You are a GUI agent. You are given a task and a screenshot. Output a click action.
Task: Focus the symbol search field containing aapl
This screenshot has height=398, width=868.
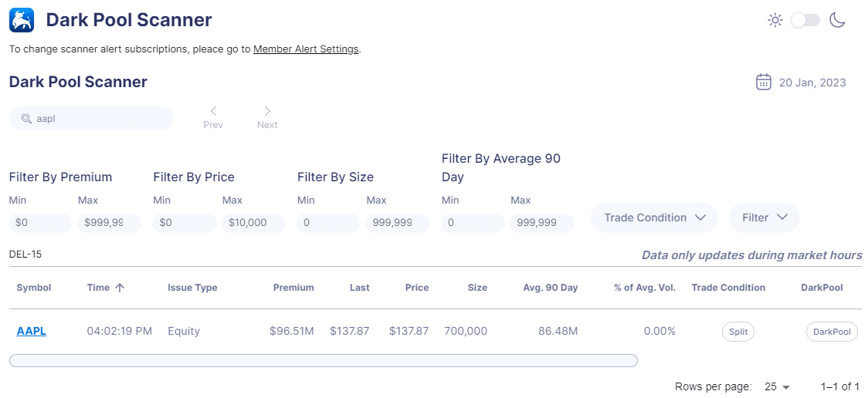[91, 119]
